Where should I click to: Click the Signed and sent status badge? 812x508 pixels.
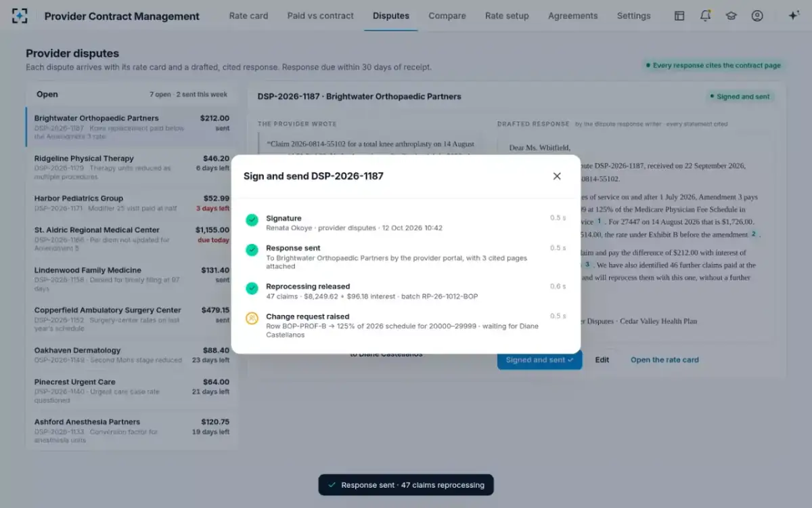[x=740, y=97]
